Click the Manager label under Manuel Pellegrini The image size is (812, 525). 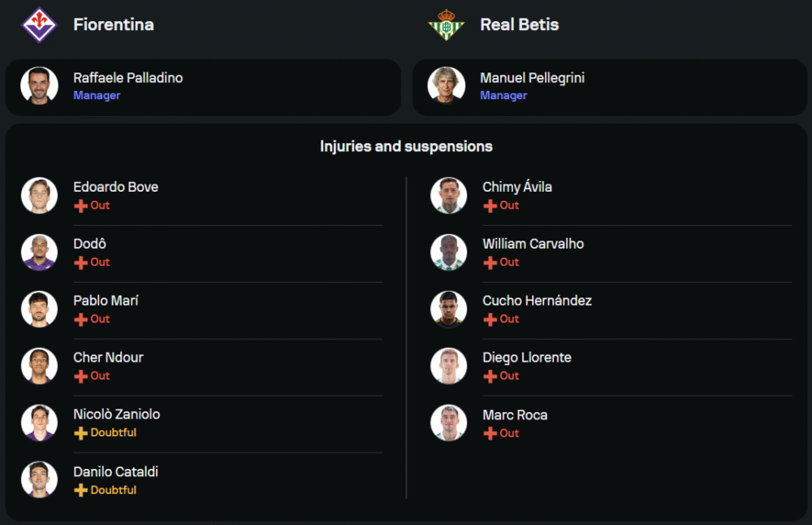503,95
